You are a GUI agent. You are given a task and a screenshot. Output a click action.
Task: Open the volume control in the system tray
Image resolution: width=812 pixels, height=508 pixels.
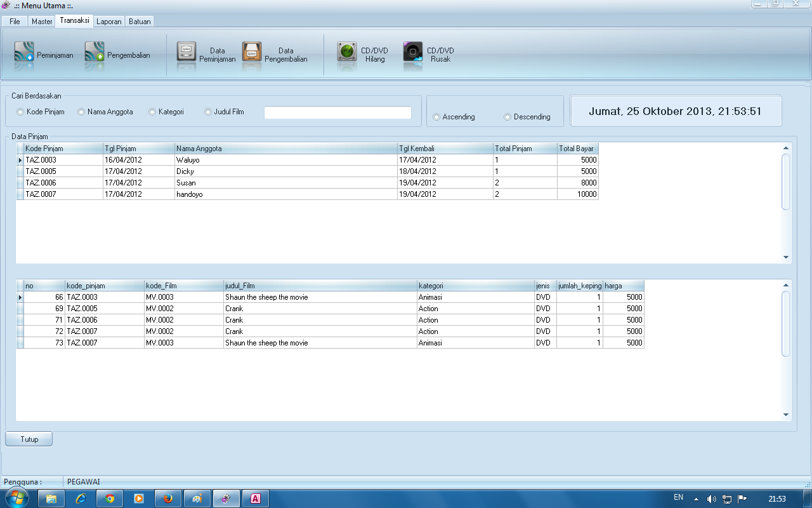click(x=710, y=498)
